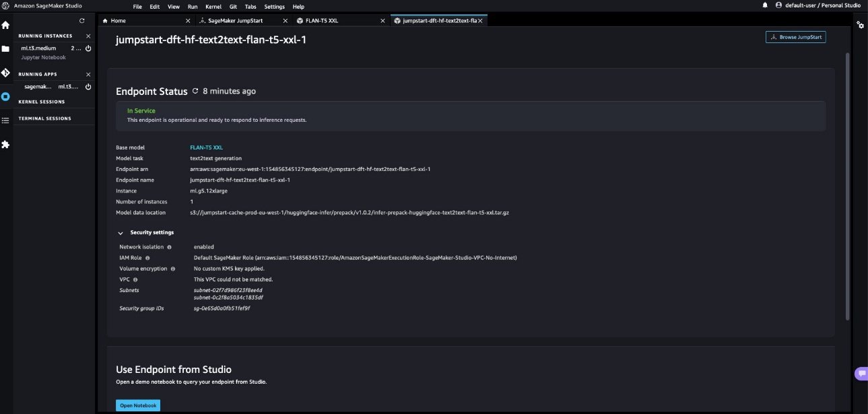This screenshot has width=868, height=414.
Task: Close the SageMaker JumpStart tab
Action: point(286,21)
